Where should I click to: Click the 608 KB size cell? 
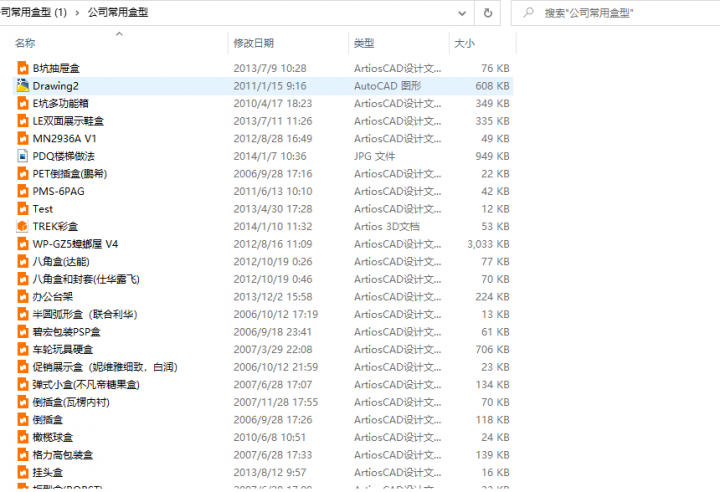tap(492, 86)
